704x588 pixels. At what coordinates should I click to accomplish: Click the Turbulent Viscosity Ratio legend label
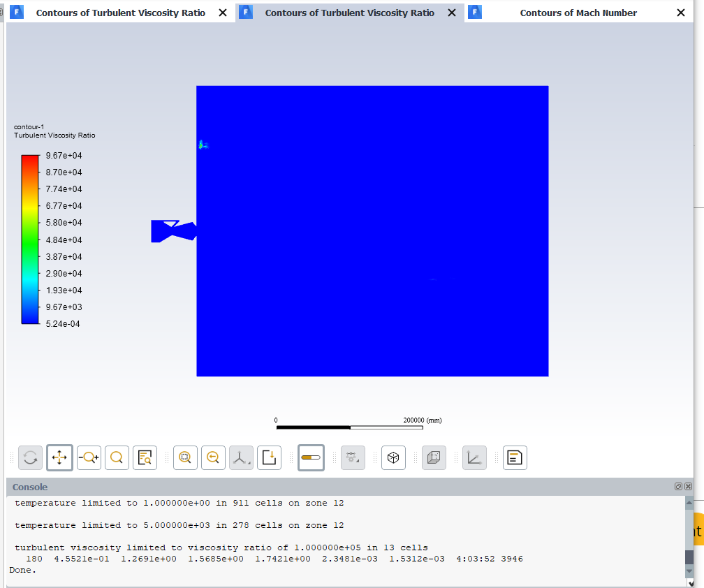(x=54, y=135)
